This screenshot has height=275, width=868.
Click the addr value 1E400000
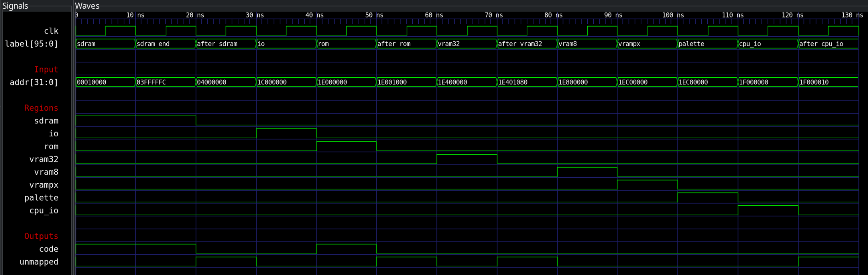point(452,82)
